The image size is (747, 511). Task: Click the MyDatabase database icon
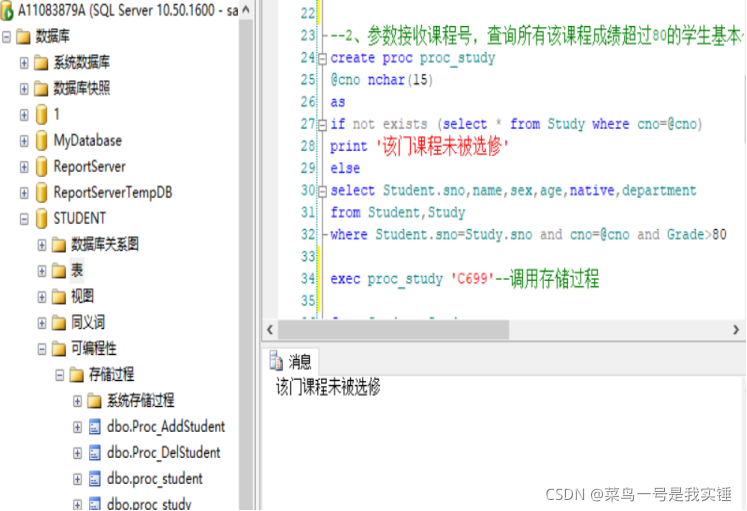(41, 140)
